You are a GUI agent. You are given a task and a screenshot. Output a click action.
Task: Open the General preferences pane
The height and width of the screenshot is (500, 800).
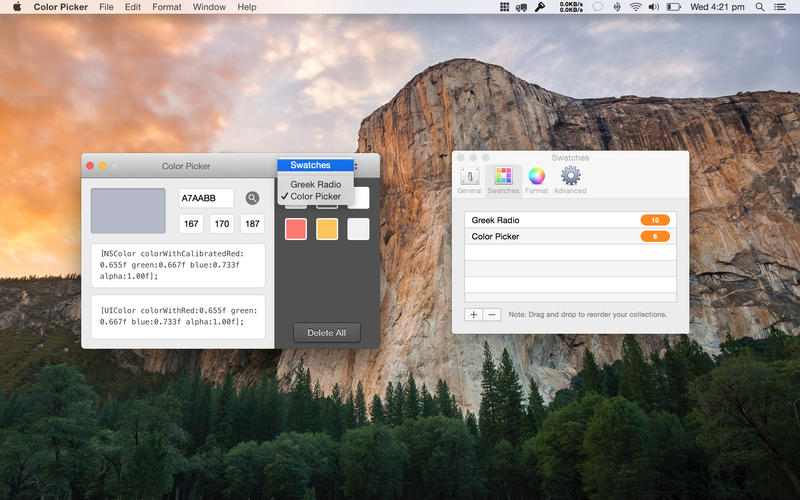pos(469,180)
